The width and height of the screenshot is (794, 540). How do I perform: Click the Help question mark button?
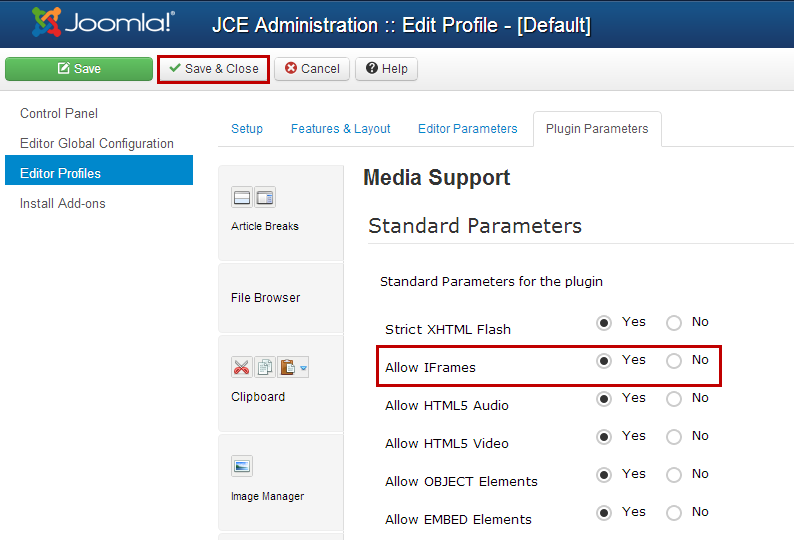[x=386, y=69]
